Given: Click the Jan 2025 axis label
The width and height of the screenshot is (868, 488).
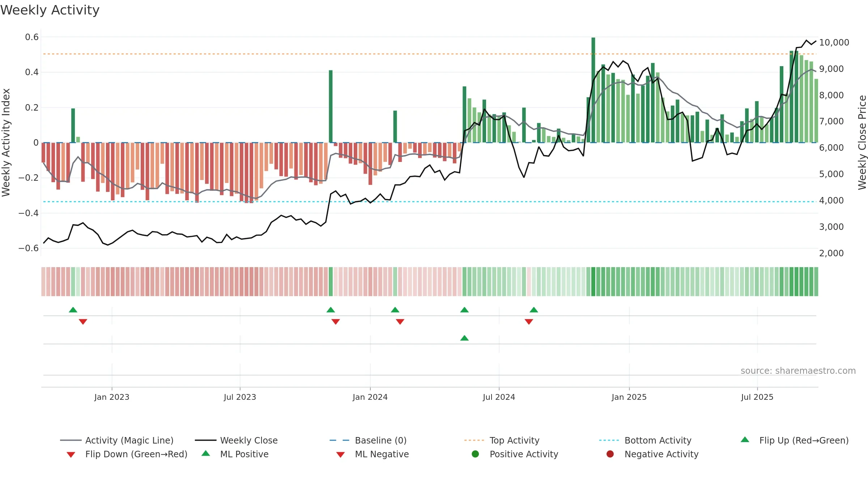Looking at the screenshot, I should 629,397.
